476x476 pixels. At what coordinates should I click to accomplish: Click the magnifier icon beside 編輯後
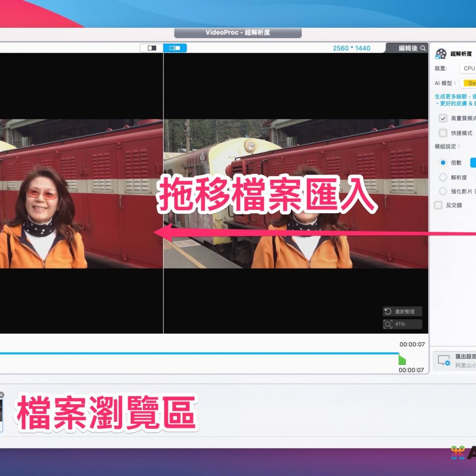pos(423,48)
